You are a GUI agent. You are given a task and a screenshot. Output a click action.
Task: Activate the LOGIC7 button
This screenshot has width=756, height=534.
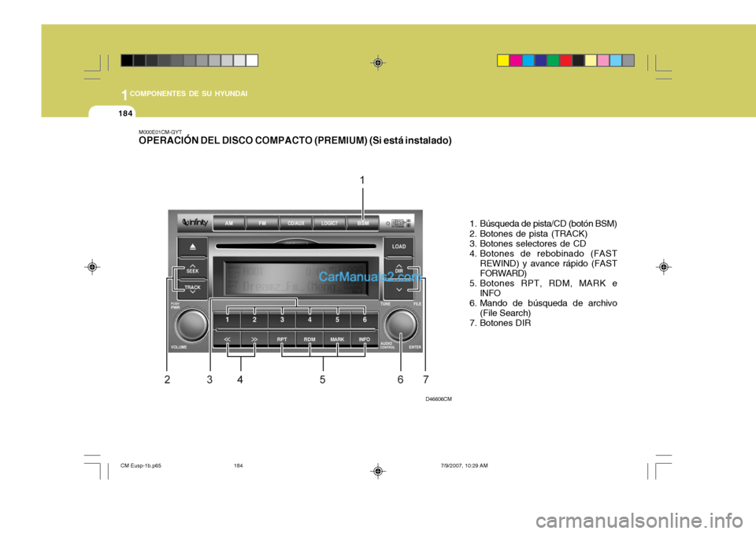[330, 224]
